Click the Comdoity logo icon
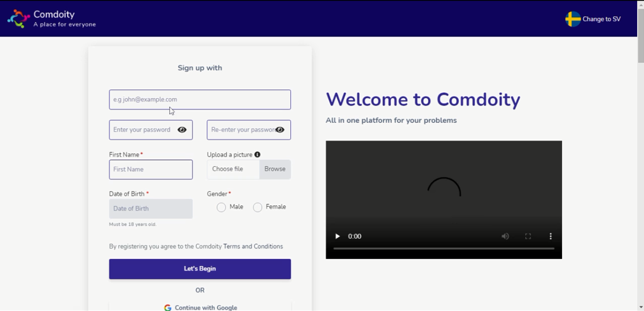This screenshot has height=311, width=644. pyautogui.click(x=18, y=18)
